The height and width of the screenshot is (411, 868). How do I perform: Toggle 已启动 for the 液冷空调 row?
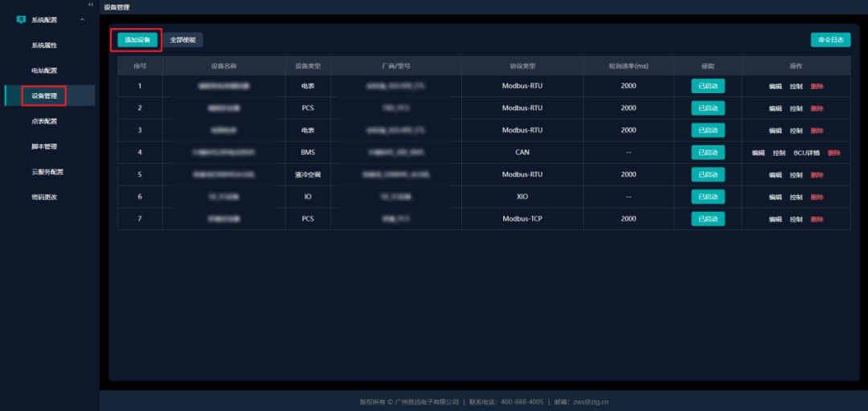707,174
